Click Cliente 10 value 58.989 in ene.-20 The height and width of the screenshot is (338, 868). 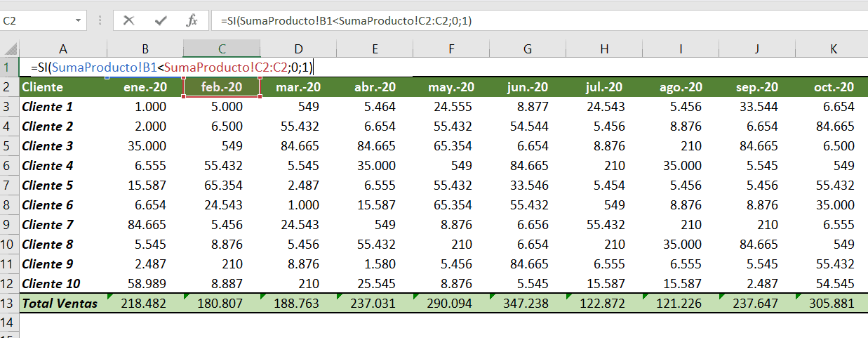145,284
